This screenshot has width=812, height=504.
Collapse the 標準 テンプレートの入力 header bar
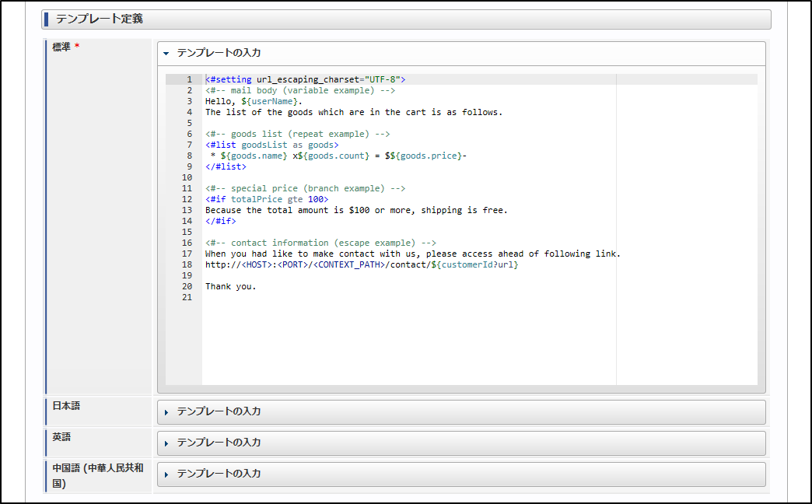pos(460,54)
